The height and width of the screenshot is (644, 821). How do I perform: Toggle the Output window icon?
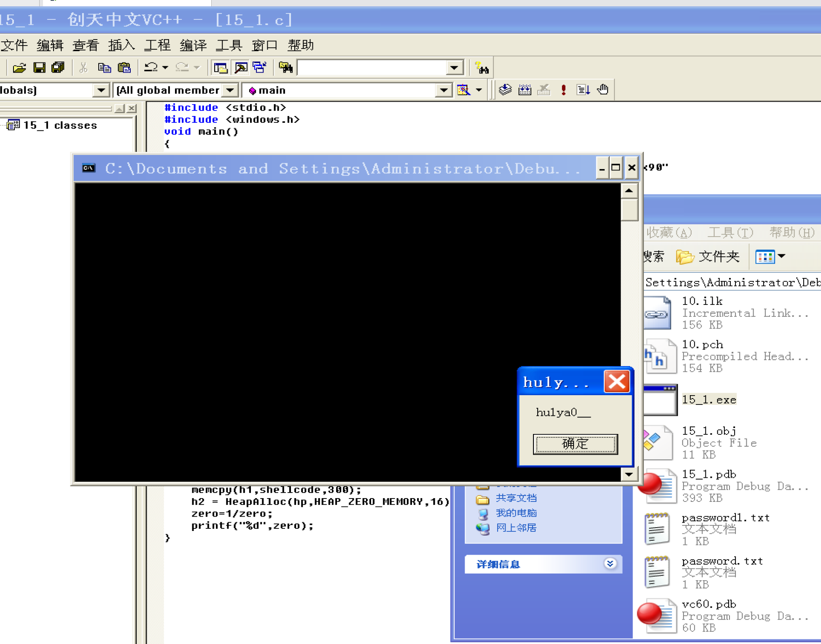pyautogui.click(x=241, y=67)
